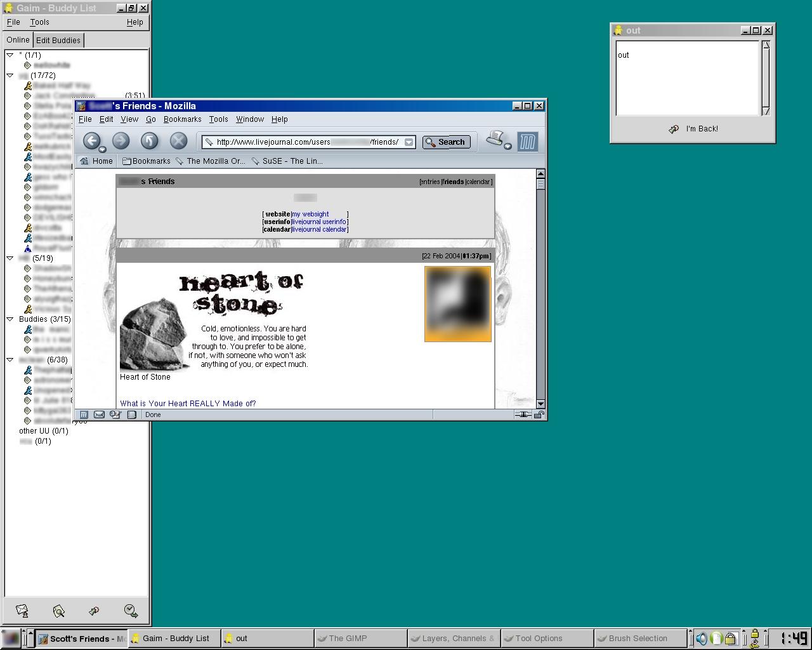Open Mozilla View menu

(x=129, y=119)
